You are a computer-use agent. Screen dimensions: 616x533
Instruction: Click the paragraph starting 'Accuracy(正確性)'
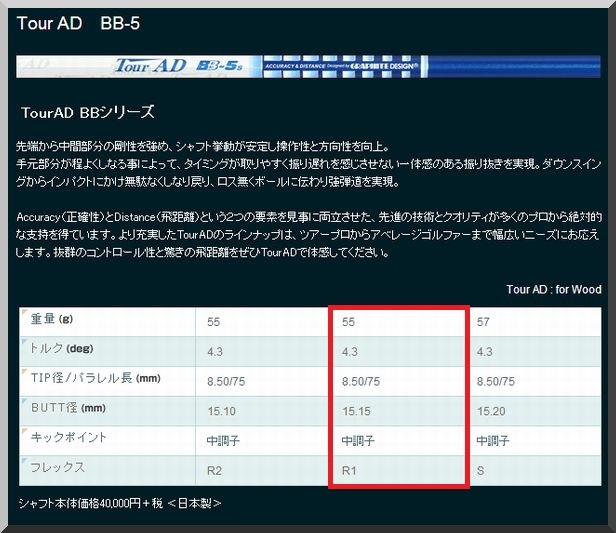click(x=308, y=234)
